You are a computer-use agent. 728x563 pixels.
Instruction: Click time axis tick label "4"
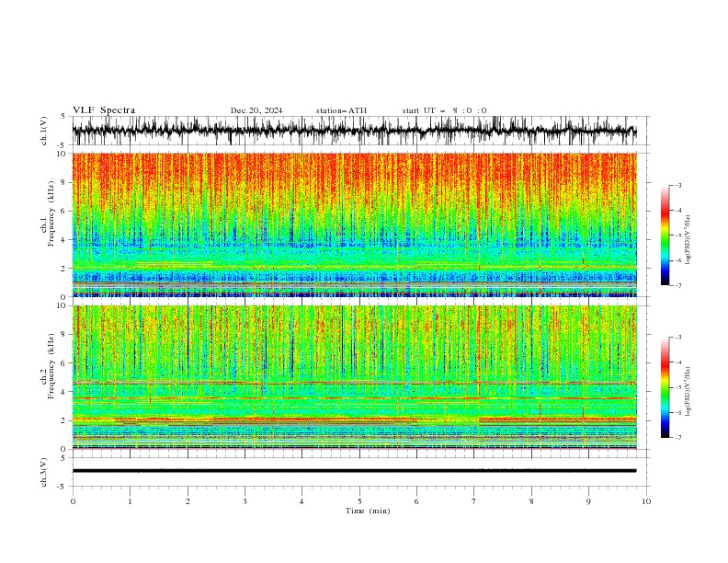(301, 501)
